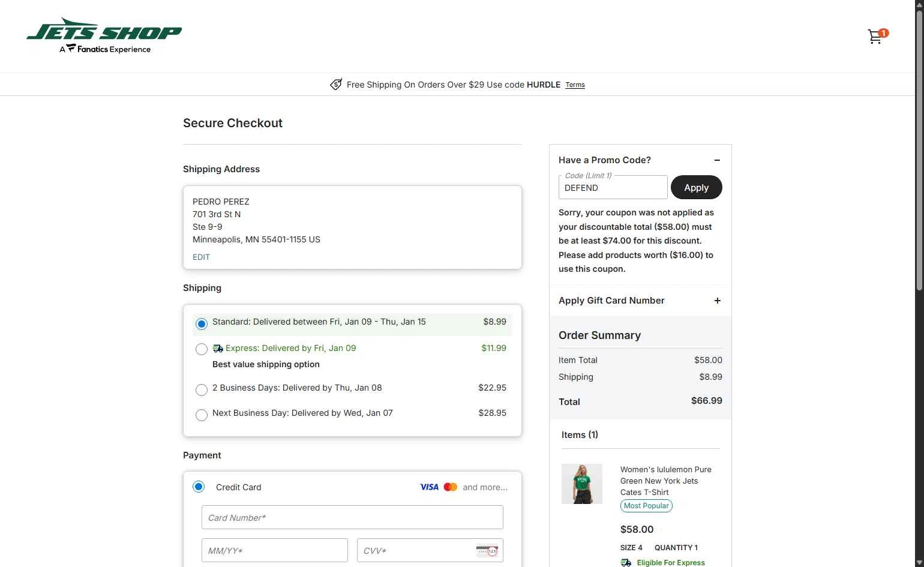
Task: Click the Secure Checkout heading
Action: [233, 123]
